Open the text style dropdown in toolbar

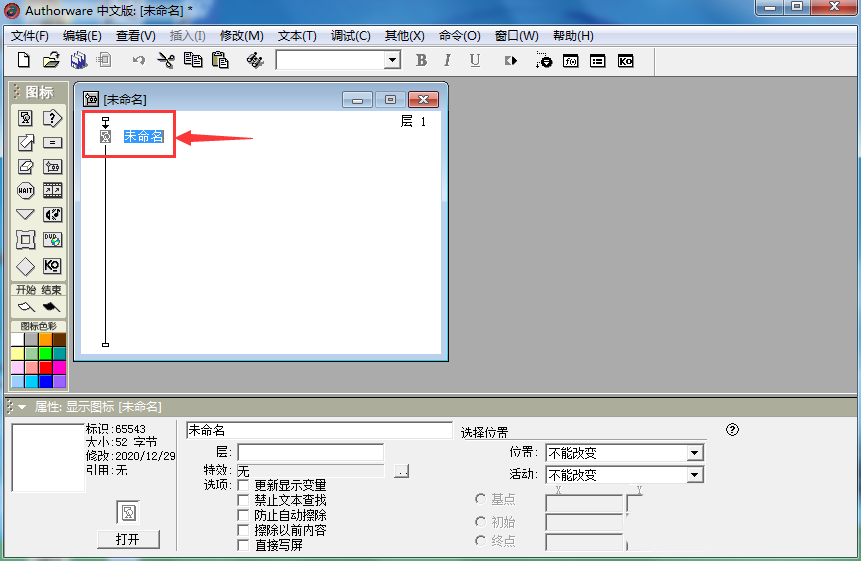pos(392,60)
